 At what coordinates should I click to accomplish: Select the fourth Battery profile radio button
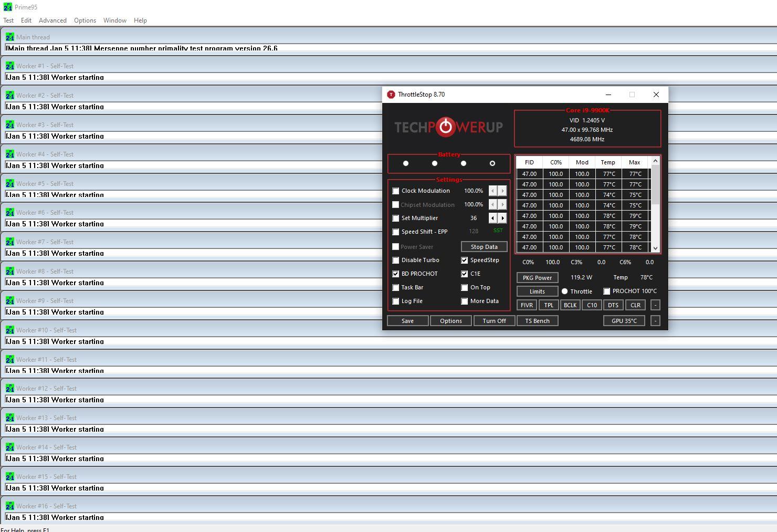coord(492,163)
